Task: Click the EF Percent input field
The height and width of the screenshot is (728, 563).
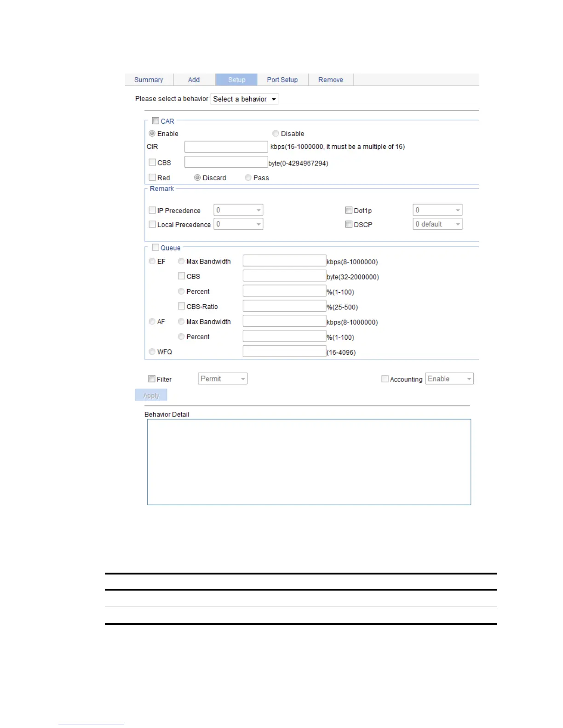Action: (284, 291)
